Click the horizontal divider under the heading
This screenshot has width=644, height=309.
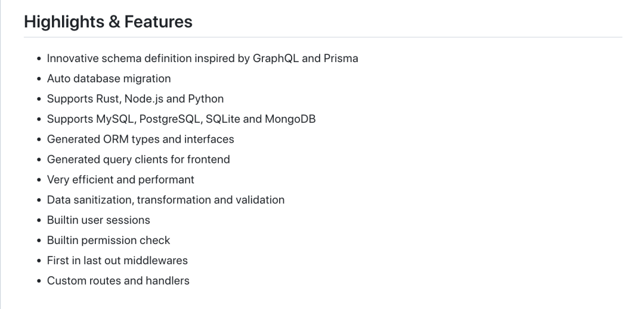point(323,38)
